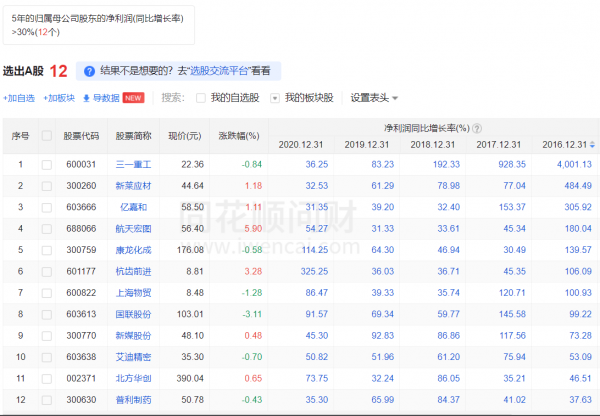Click the 涨跌幅(%) column header
Viewport: 600px width, 416px height.
point(239,136)
